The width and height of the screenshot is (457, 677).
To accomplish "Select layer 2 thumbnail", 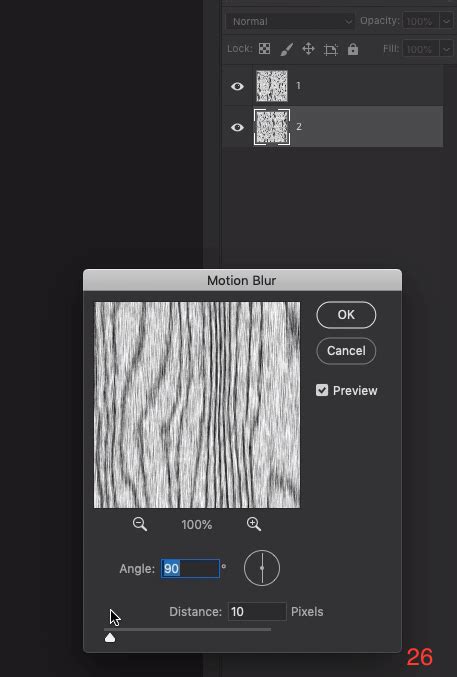I will [x=272, y=127].
